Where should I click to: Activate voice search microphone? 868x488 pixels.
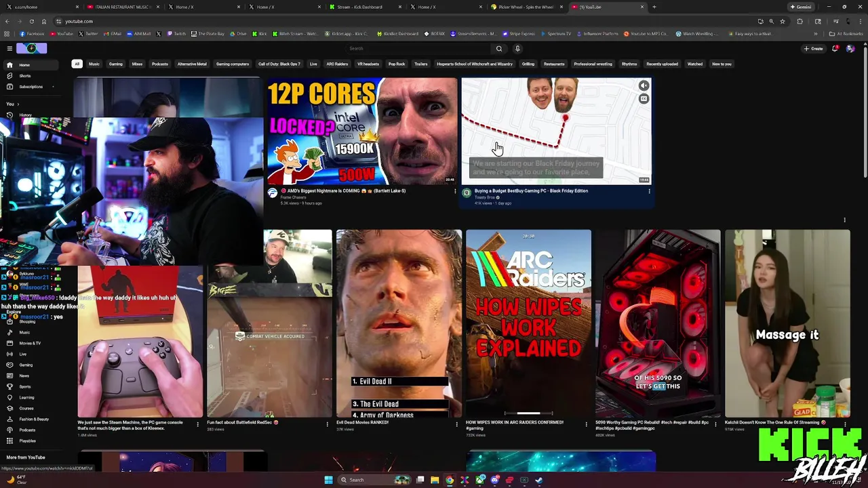coord(517,49)
